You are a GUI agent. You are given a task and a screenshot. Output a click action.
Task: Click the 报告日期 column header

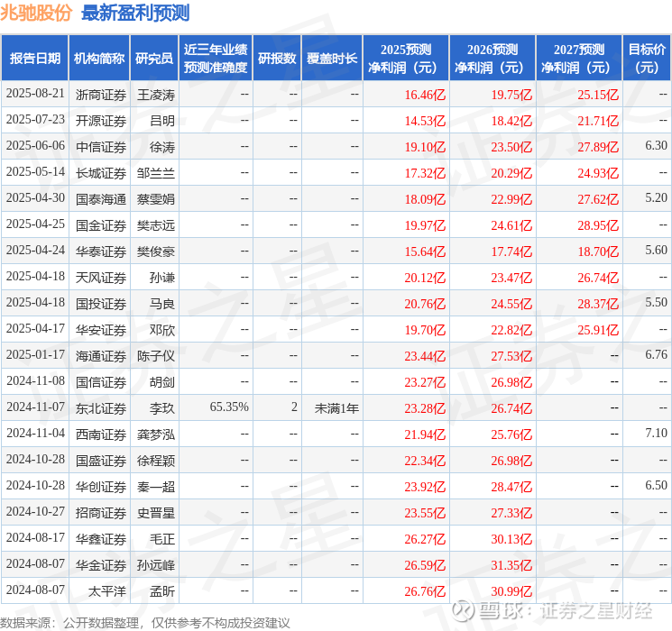(x=34, y=59)
